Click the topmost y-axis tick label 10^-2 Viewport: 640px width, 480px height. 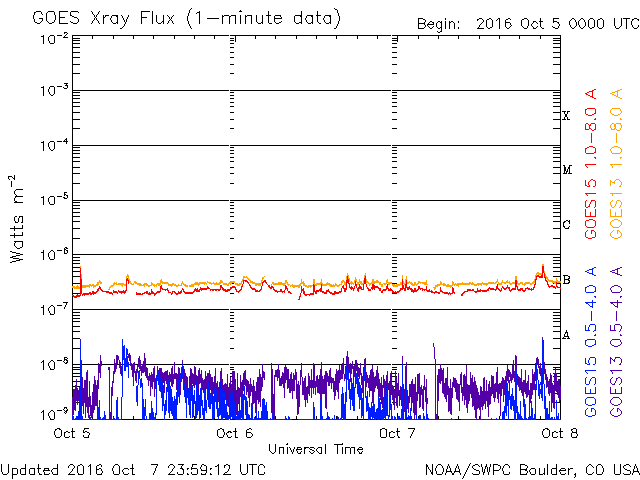tap(54, 38)
